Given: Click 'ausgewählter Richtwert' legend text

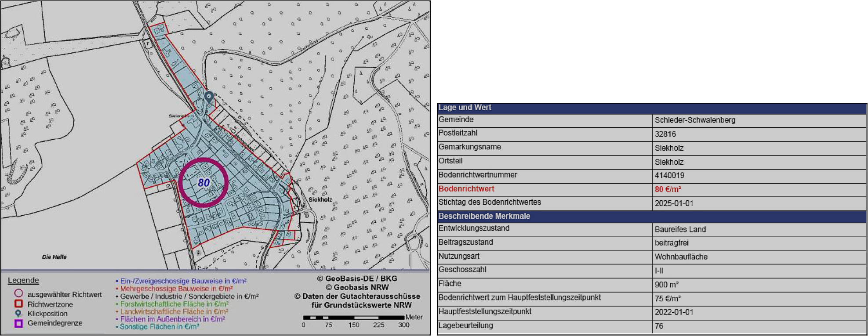Looking at the screenshot, I should point(65,294).
